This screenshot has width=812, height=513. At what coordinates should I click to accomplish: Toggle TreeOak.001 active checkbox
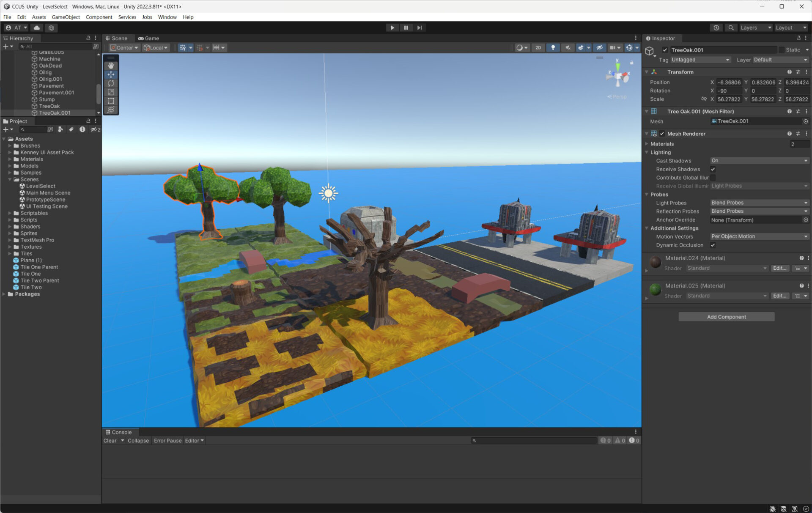[x=665, y=50]
